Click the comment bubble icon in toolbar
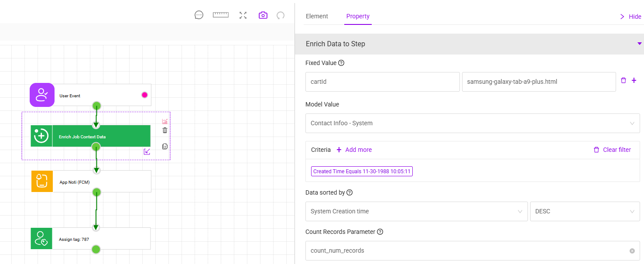The image size is (644, 264). tap(199, 15)
